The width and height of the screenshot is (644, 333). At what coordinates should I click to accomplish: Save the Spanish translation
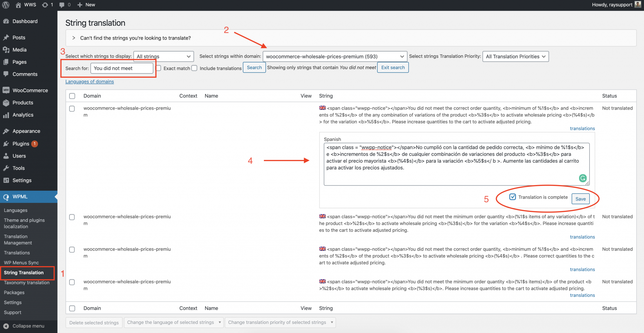point(580,199)
